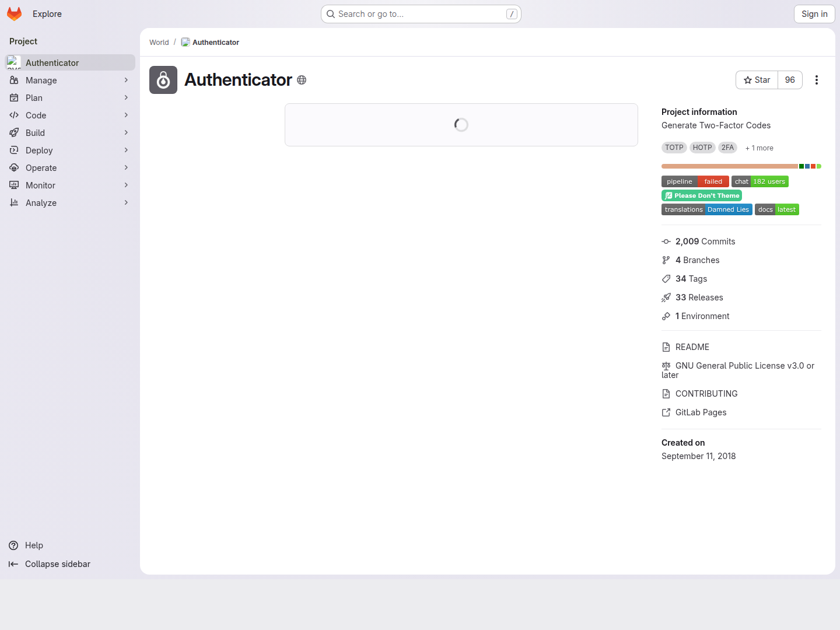Select the commits icon beside 2,009 Commits
The width and height of the screenshot is (840, 630).
(666, 242)
